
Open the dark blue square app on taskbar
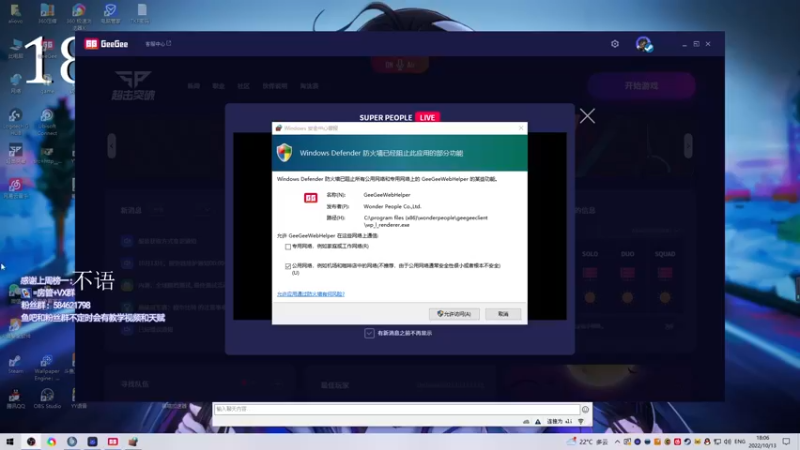click(x=92, y=441)
